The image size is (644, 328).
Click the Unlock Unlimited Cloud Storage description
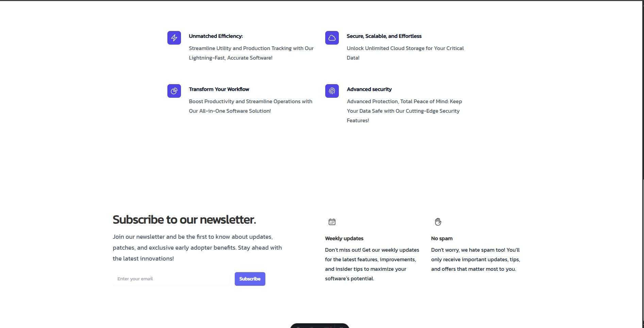405,53
